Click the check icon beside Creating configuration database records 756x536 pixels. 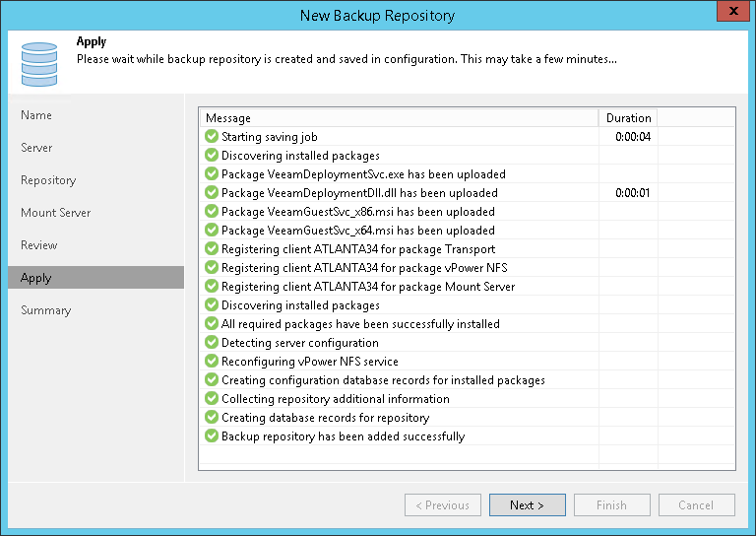point(212,379)
